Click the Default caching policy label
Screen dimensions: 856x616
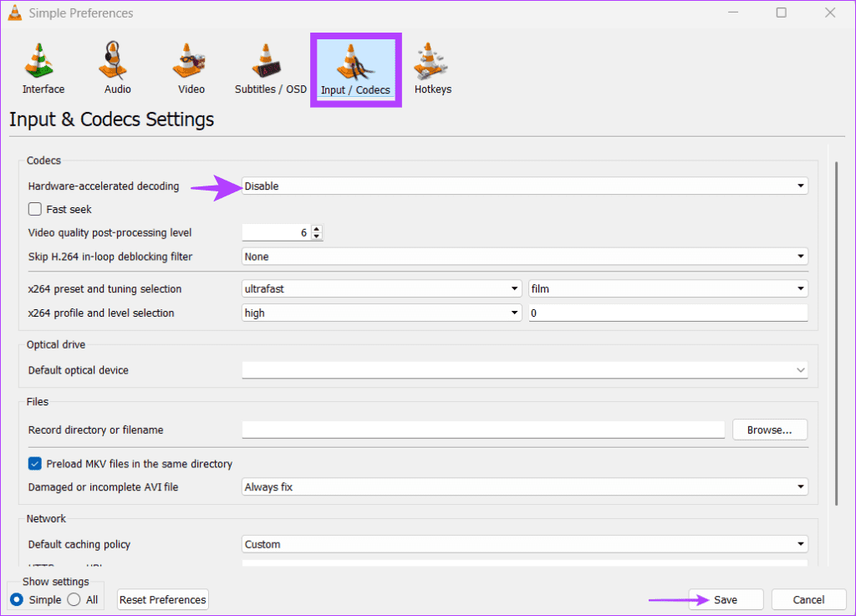pyautogui.click(x=79, y=544)
